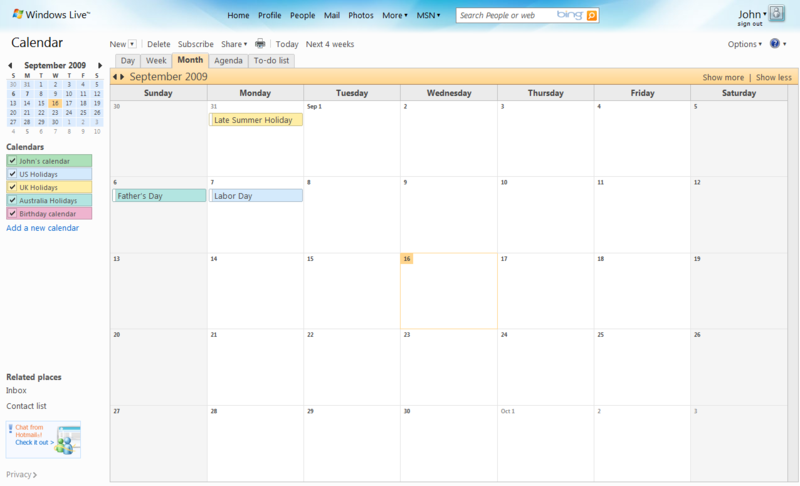
Task: Click the Sep 1 date label
Action: [x=314, y=107]
